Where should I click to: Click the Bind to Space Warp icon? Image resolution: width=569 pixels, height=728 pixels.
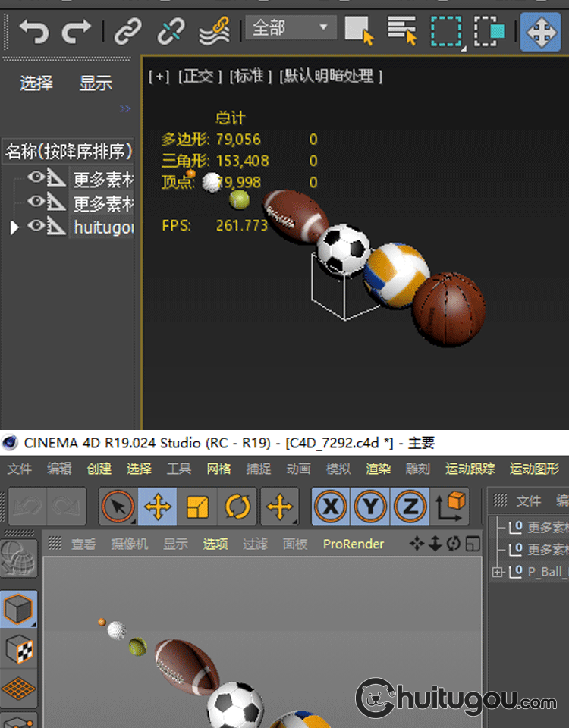(x=214, y=31)
